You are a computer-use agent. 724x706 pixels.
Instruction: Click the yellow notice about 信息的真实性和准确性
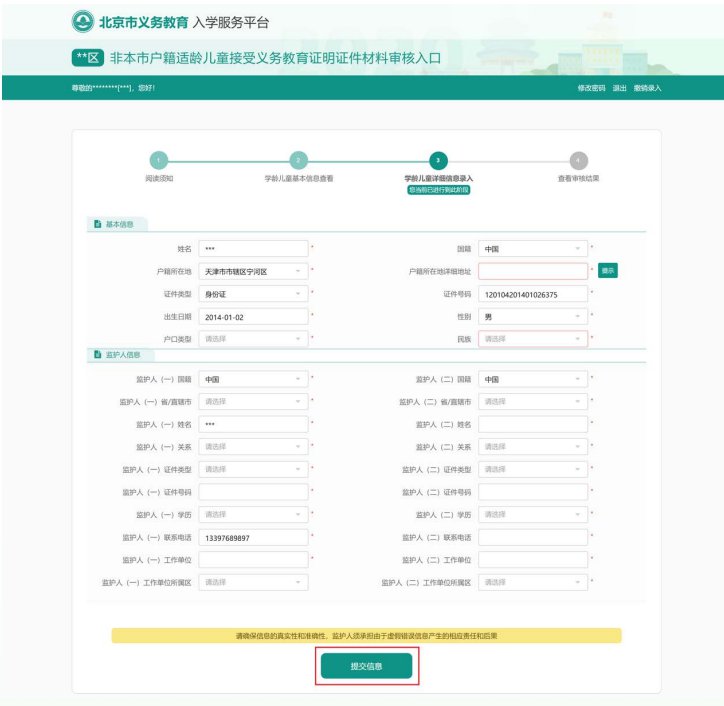(x=367, y=635)
